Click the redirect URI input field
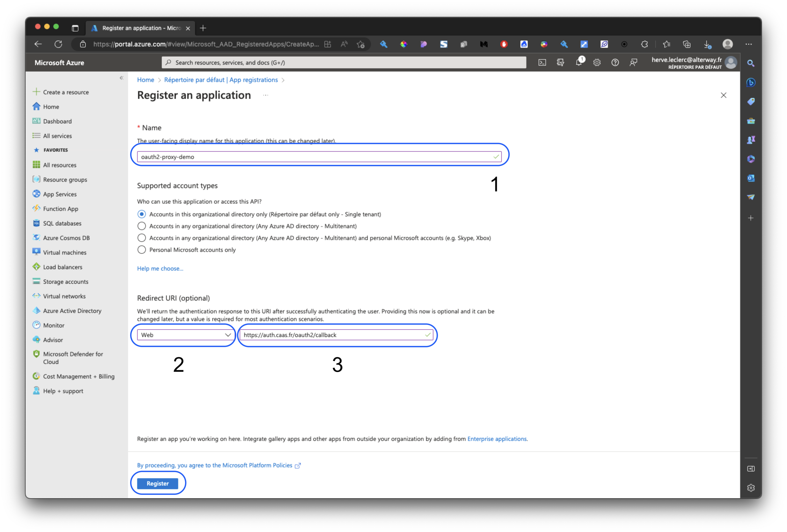 coord(332,335)
